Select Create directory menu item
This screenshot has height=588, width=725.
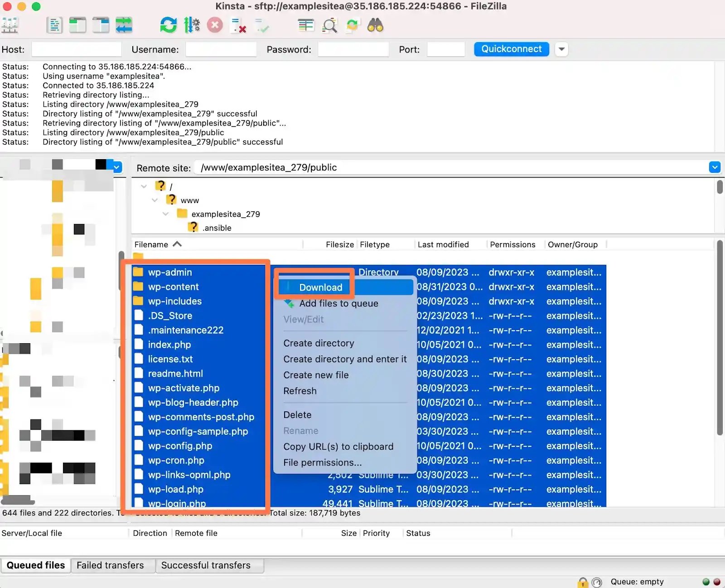[319, 343]
